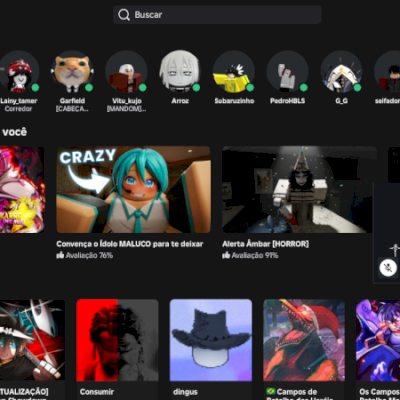
Task: Open 'Convença o Ídolo MALUCO para te deixar'
Action: click(130, 244)
